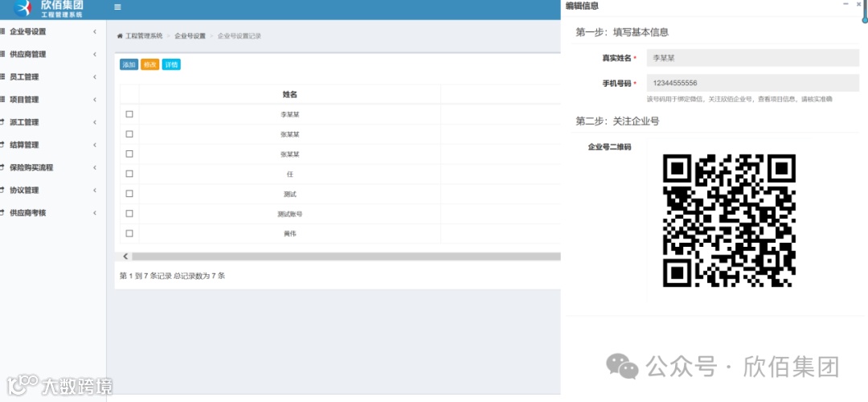Open the 供应商考核 sidebar menu

52,212
